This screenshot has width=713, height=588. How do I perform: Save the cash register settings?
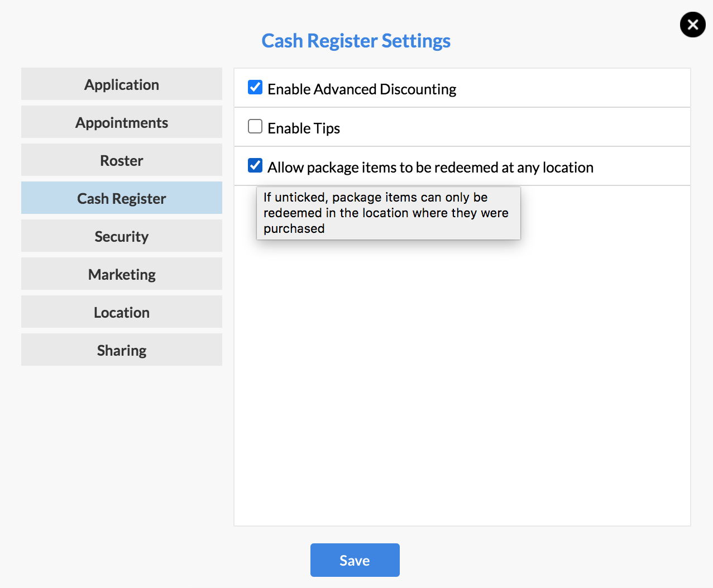pos(355,560)
